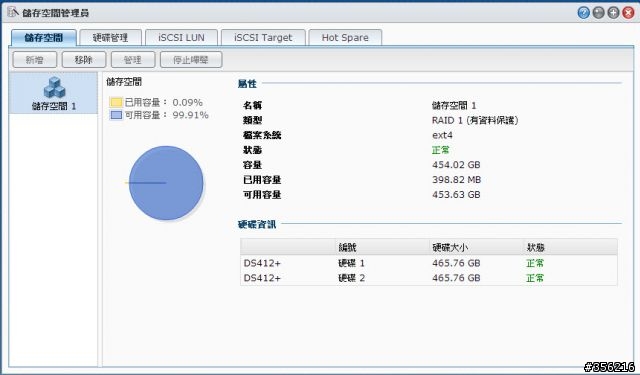The height and width of the screenshot is (375, 640).
Task: Click the blue 可用容量 legend swatch
Action: [116, 115]
